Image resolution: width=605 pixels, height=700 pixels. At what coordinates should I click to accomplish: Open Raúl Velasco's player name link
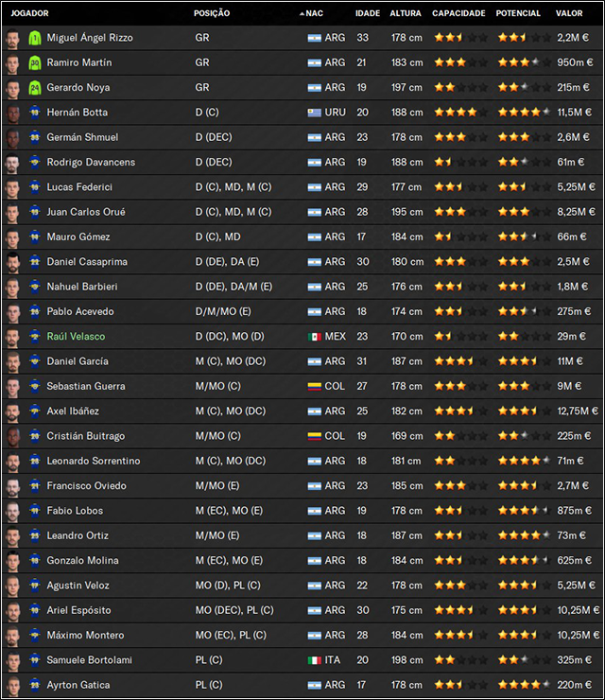76,336
